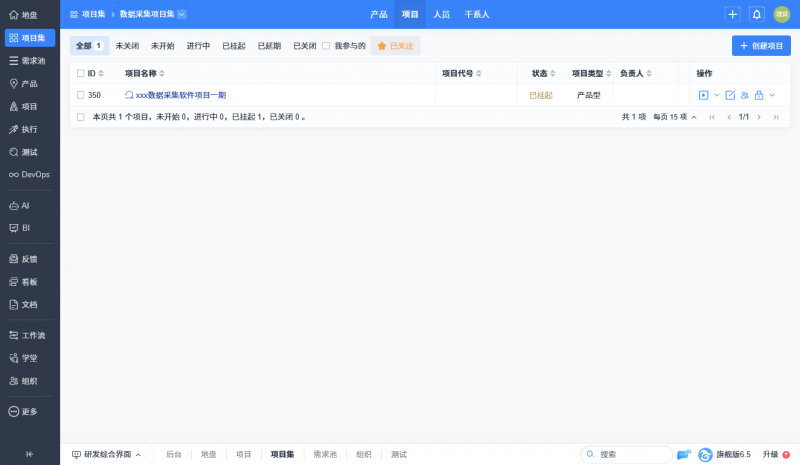
Task: Open the 需求池 footer tab
Action: coord(325,454)
